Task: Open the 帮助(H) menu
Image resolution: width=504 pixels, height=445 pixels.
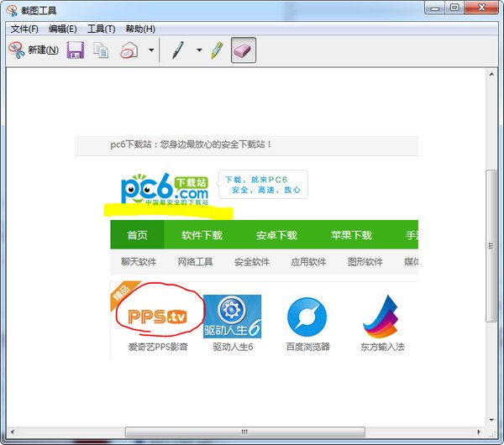Action: [x=140, y=29]
